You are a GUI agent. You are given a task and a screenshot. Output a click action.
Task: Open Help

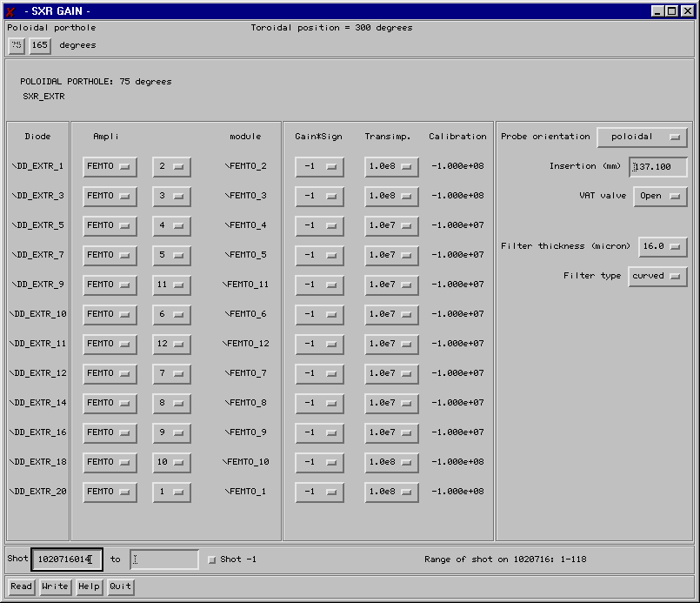click(x=89, y=586)
